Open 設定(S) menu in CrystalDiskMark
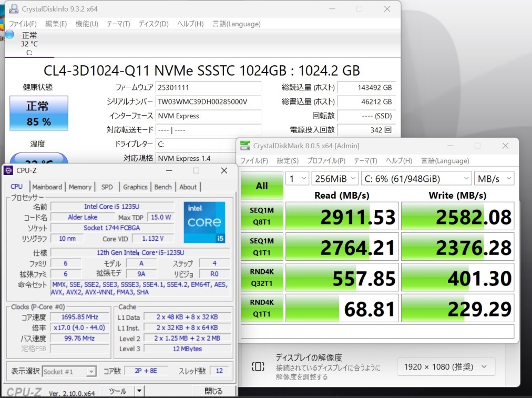Screen dimensions: 532x398 (288, 160)
